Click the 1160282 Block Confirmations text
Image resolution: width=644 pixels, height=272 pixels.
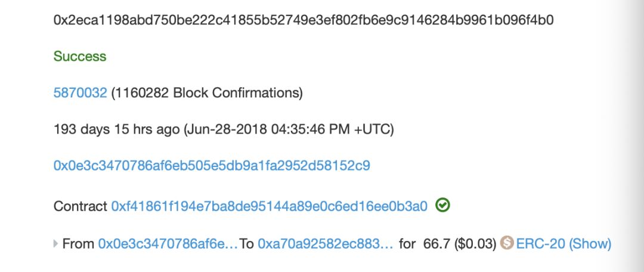(207, 93)
